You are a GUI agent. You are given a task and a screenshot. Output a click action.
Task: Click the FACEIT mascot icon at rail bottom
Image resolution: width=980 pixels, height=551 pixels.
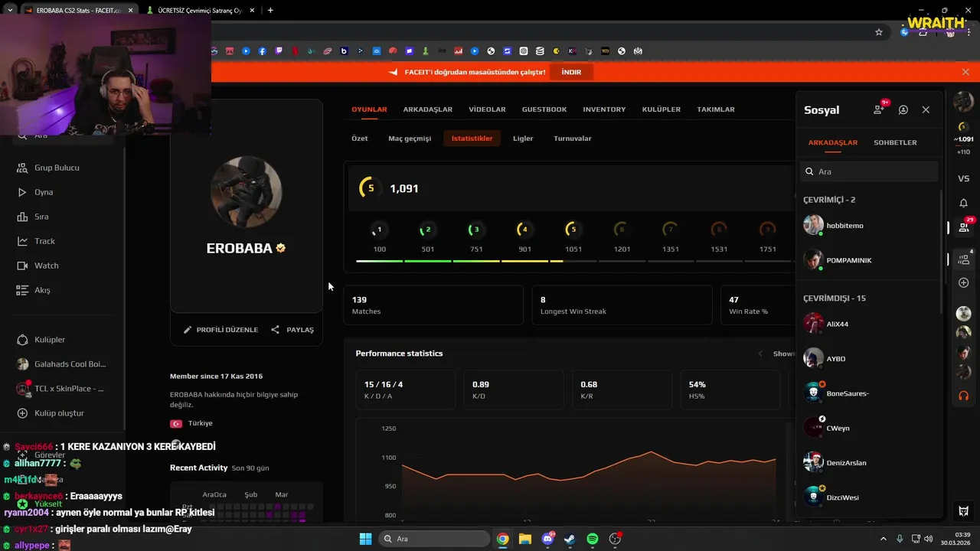point(964,510)
